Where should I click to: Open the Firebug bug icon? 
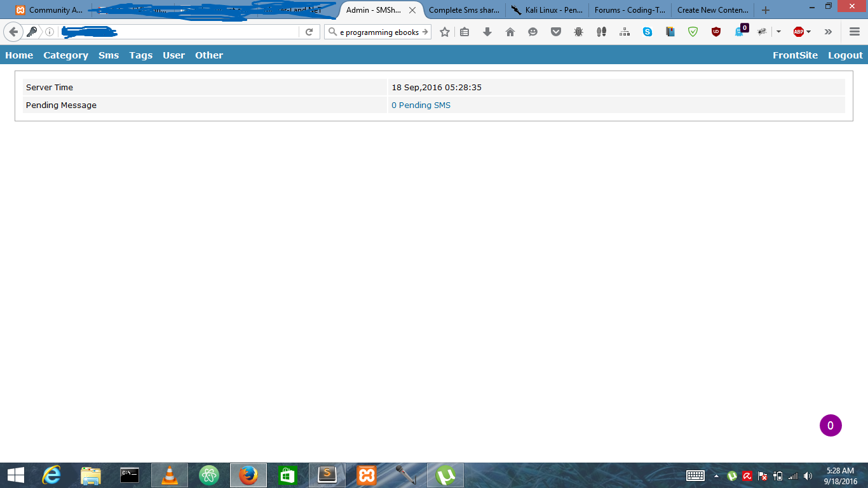point(578,32)
